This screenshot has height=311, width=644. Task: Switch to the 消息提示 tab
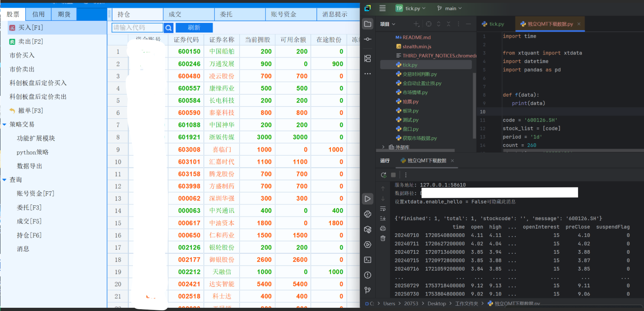[338, 14]
